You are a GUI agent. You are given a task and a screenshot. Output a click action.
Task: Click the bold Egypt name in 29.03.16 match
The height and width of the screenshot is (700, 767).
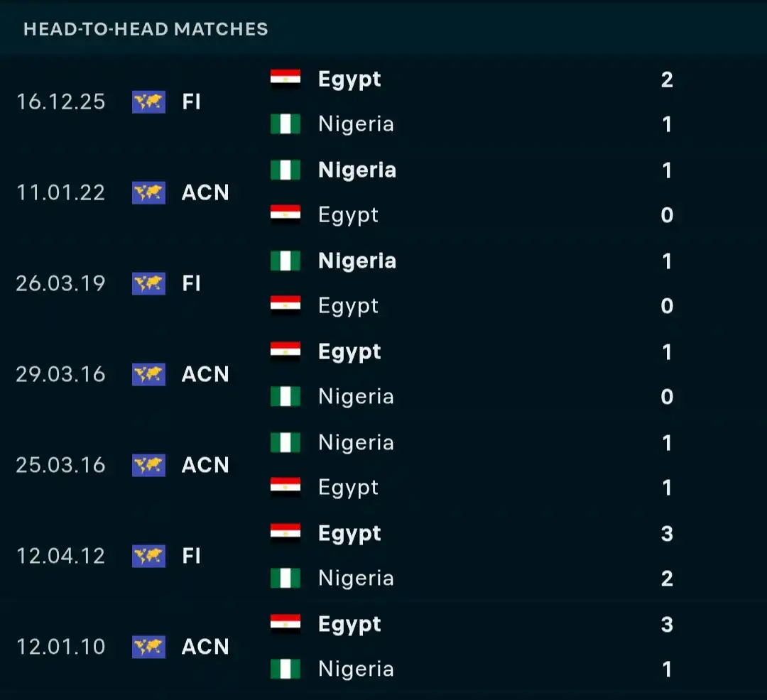point(349,351)
